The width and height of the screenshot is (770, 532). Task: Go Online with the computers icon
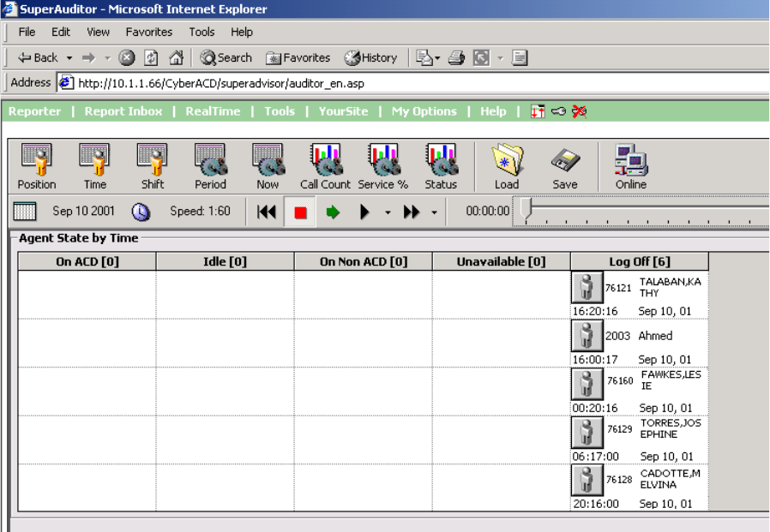point(631,166)
